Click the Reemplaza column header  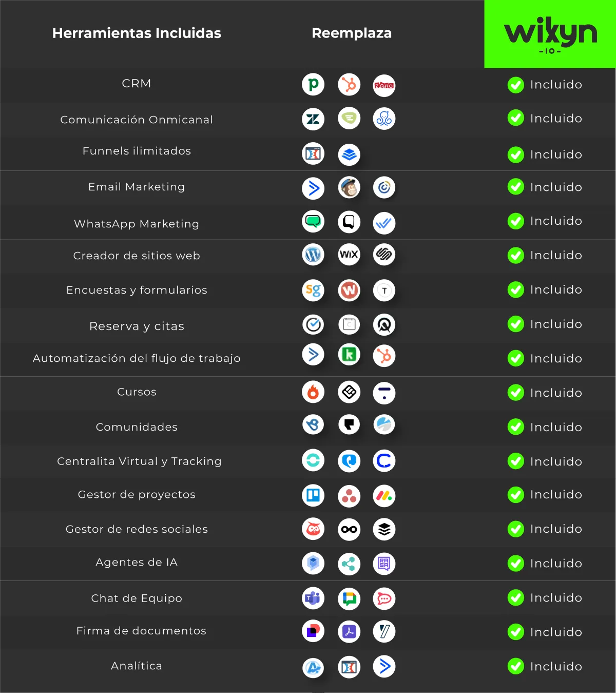click(x=352, y=33)
